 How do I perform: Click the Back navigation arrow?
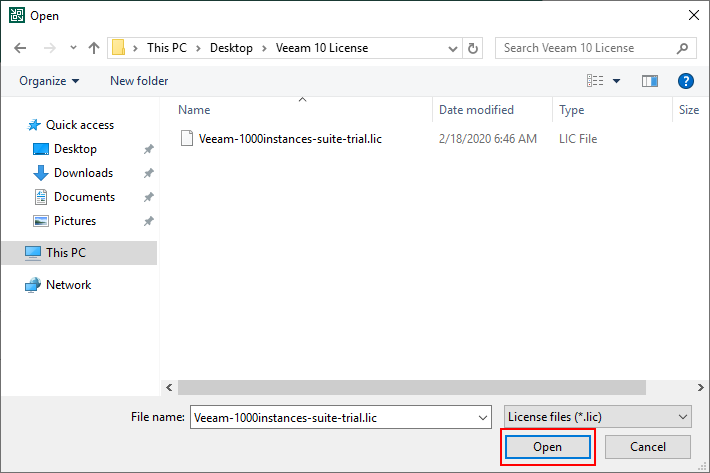(x=20, y=48)
